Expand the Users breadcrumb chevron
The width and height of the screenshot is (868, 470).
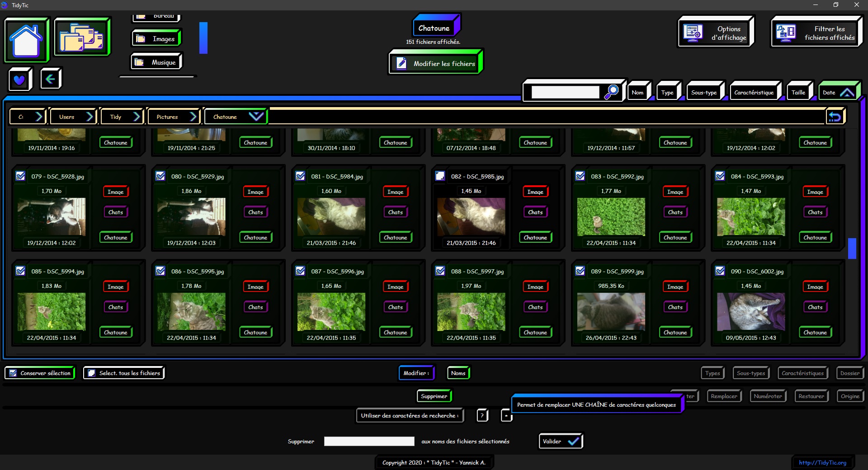(90, 117)
